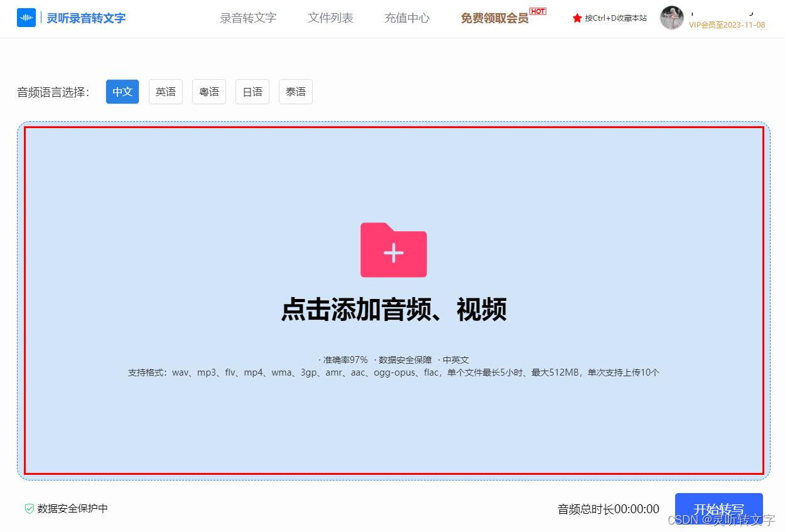Click the 按Ctrl+D收藏本站 text

coord(615,18)
